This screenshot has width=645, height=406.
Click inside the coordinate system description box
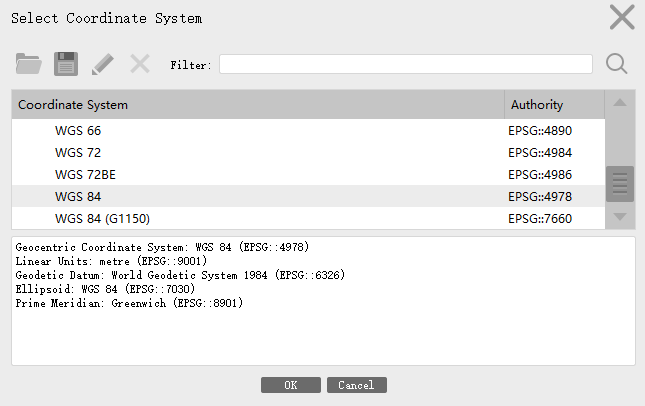point(323,301)
